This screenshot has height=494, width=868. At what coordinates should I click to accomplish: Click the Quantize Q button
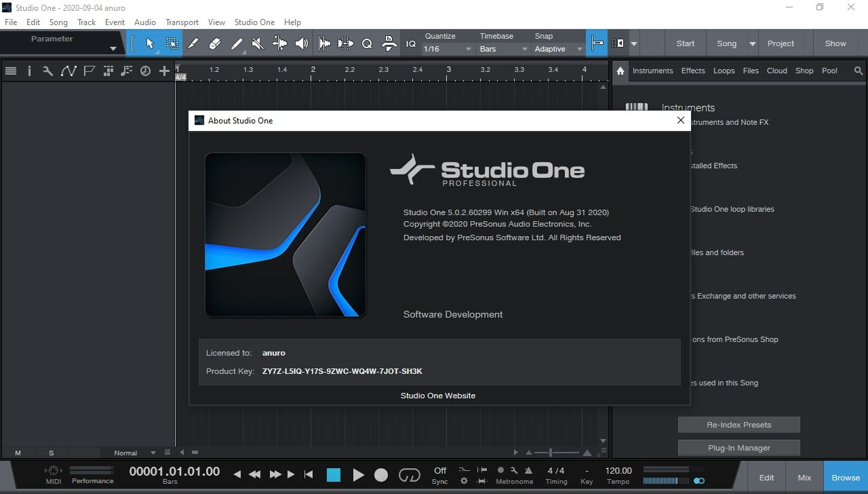point(367,43)
